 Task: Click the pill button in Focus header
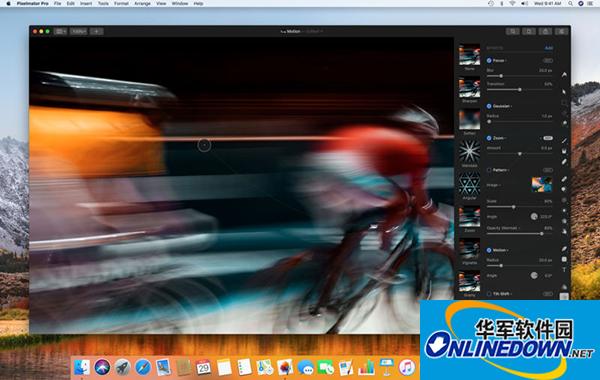(x=548, y=60)
